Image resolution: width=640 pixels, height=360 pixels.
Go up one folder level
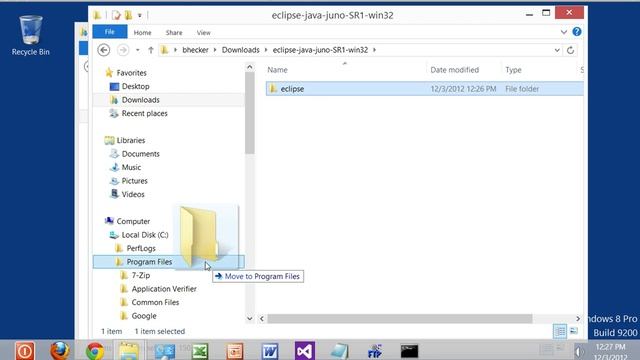click(151, 50)
